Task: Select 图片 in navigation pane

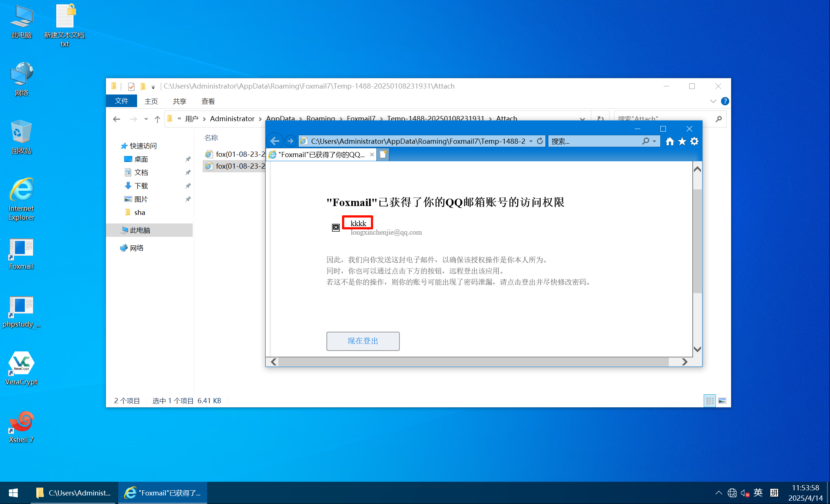Action: pos(141,199)
